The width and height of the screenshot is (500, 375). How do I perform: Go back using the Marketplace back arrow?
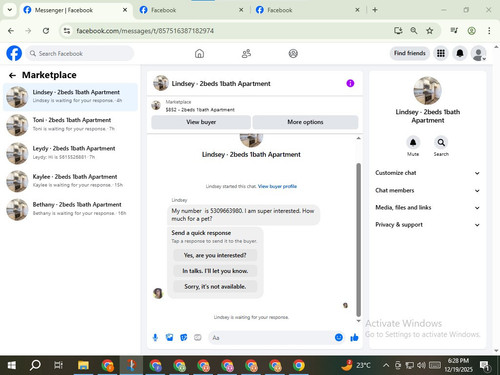[x=12, y=75]
